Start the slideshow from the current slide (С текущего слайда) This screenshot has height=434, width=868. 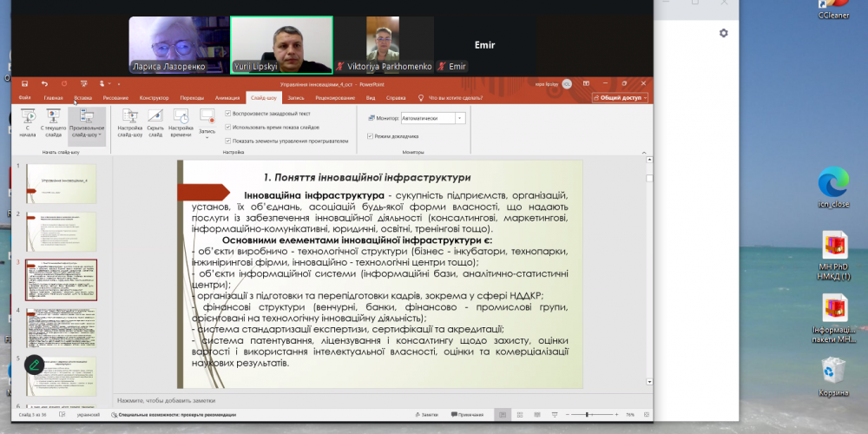point(54,123)
